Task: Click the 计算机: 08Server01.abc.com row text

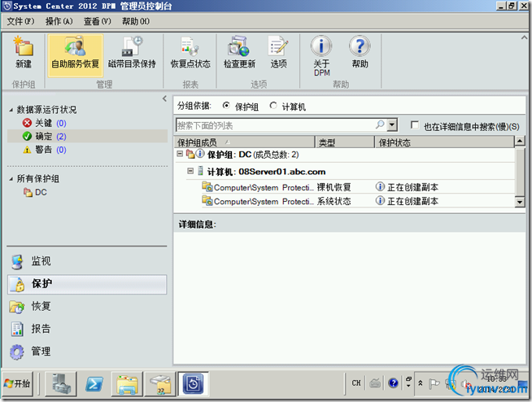Action: click(x=266, y=172)
